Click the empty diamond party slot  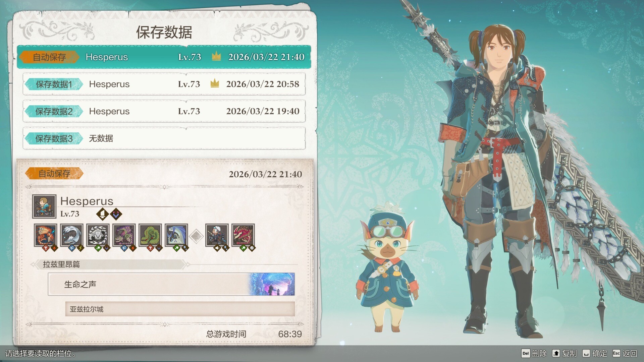tap(196, 236)
